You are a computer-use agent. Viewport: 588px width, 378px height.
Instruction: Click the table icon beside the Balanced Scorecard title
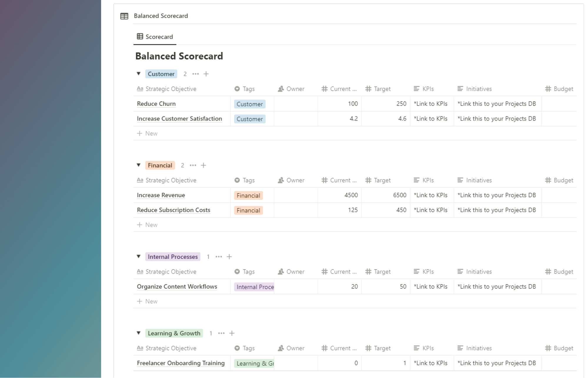[125, 16]
